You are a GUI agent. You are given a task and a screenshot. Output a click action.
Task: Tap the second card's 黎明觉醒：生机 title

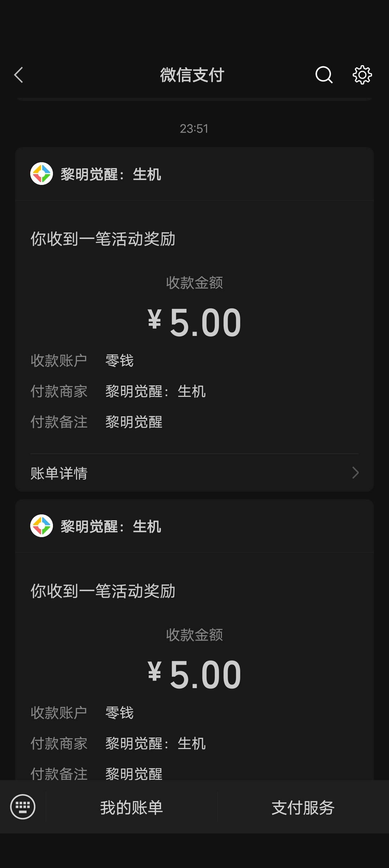[x=111, y=527]
